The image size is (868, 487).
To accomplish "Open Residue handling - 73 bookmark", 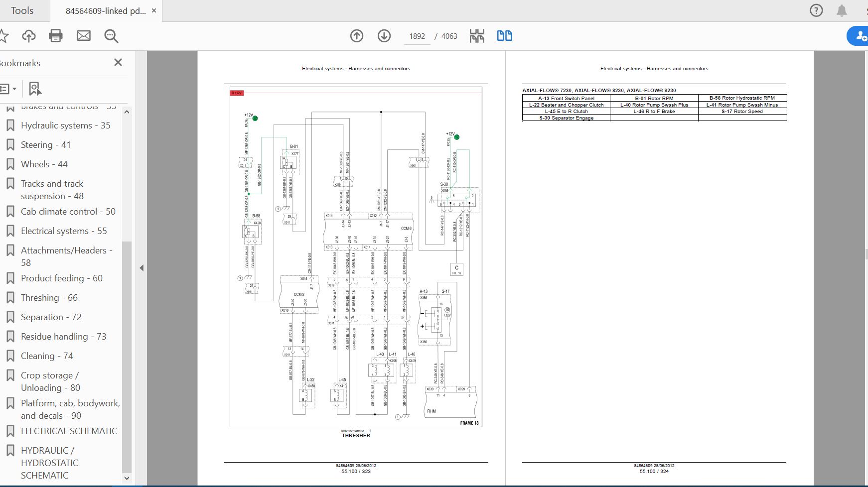I will click(x=63, y=337).
